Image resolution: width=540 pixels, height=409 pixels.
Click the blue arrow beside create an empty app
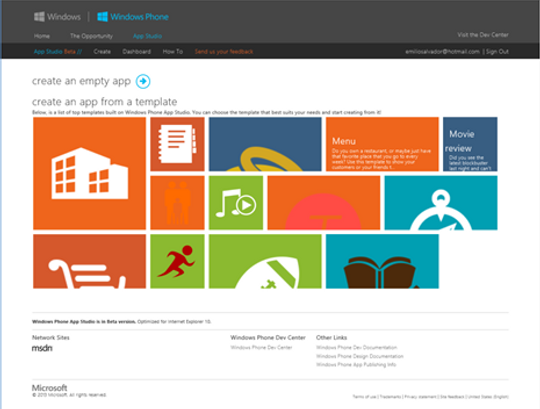(143, 82)
